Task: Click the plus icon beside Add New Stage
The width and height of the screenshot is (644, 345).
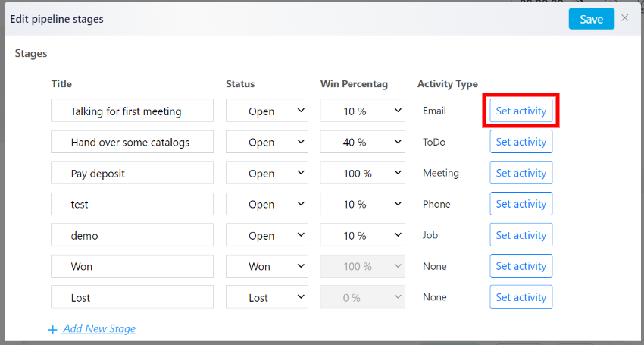Action: [52, 330]
